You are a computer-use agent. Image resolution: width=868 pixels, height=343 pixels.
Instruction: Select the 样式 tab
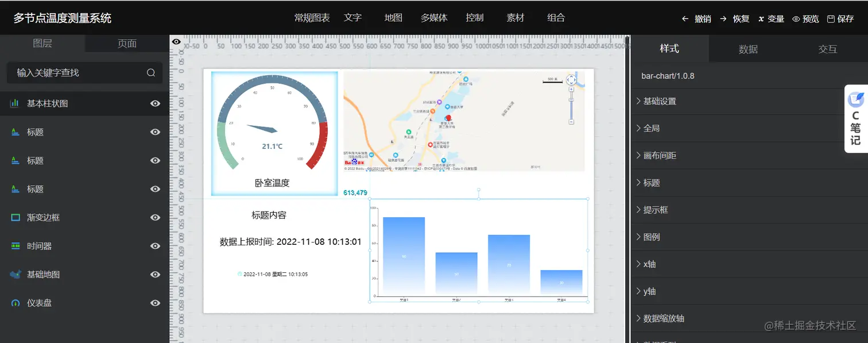coord(669,49)
